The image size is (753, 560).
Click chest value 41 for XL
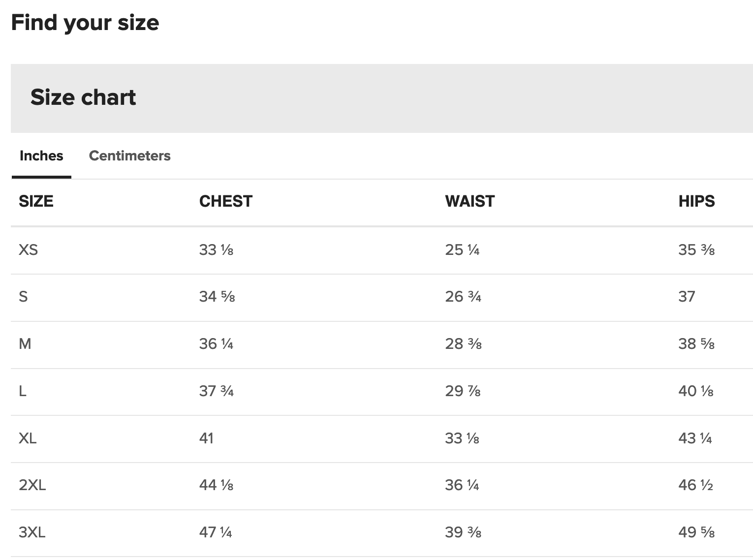coord(206,438)
